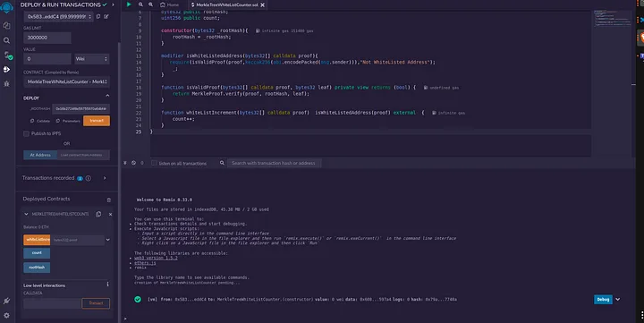Remove the MERKLETREEWHITELISTCOUNTER deployed instance

pos(111,214)
